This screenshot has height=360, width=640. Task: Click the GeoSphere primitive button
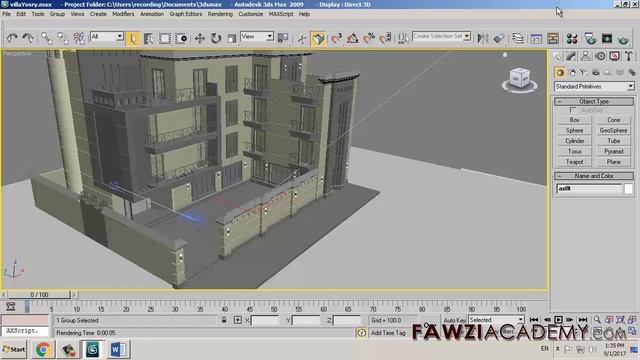pos(613,131)
